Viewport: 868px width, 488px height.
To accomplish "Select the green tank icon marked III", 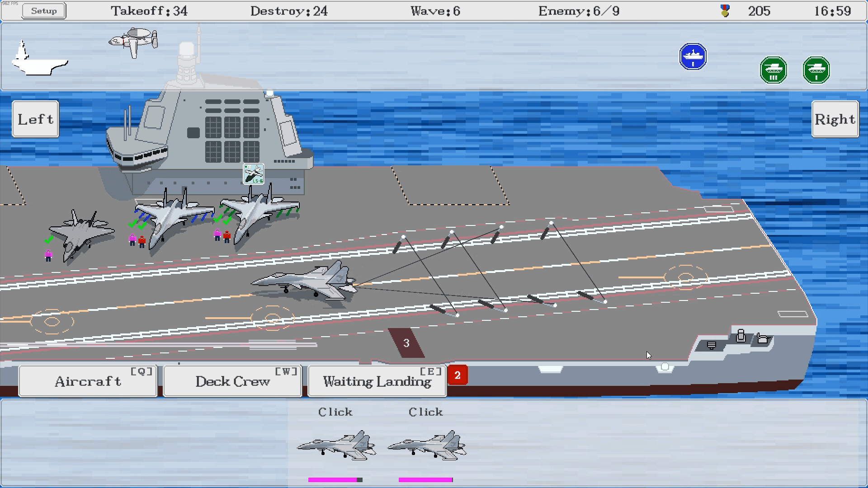I will coord(773,70).
